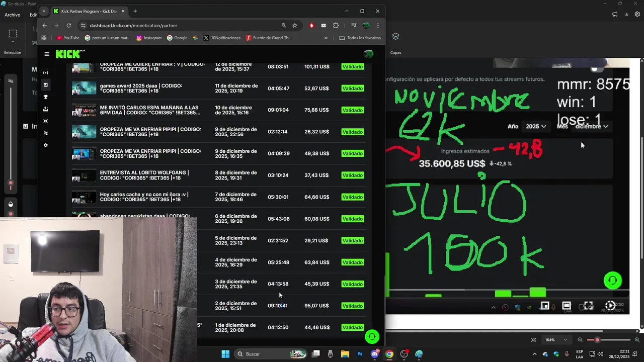
Task: Expand hidden bookmarks chevron
Action: point(326,38)
